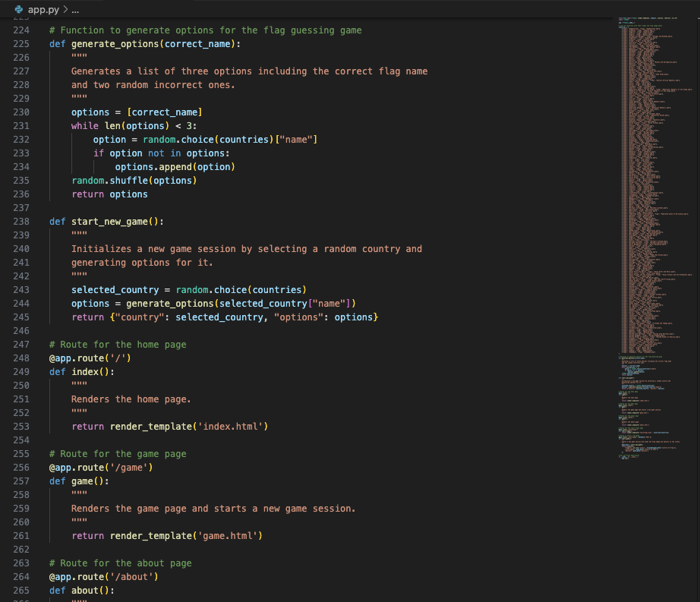The width and height of the screenshot is (700, 602).
Task: Click docstring 'Renders the home page.'
Action: pyautogui.click(x=131, y=399)
